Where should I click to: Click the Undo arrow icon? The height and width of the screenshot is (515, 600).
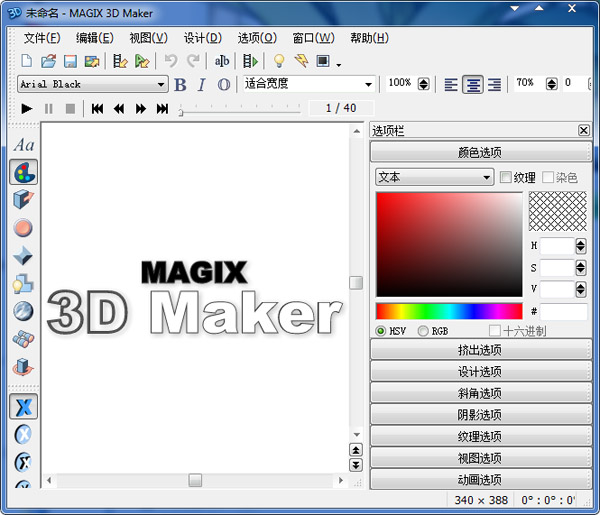click(x=170, y=61)
